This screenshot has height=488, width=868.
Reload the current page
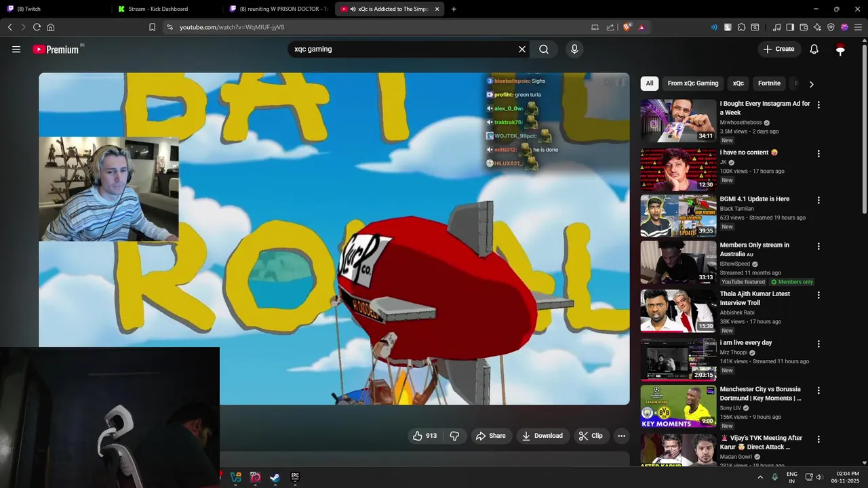pos(37,27)
